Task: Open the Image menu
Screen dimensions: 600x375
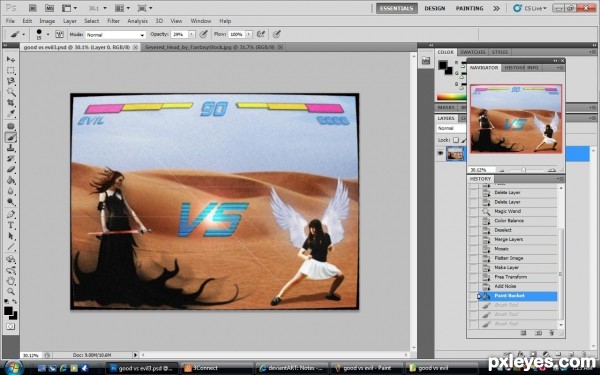Action: coord(47,21)
